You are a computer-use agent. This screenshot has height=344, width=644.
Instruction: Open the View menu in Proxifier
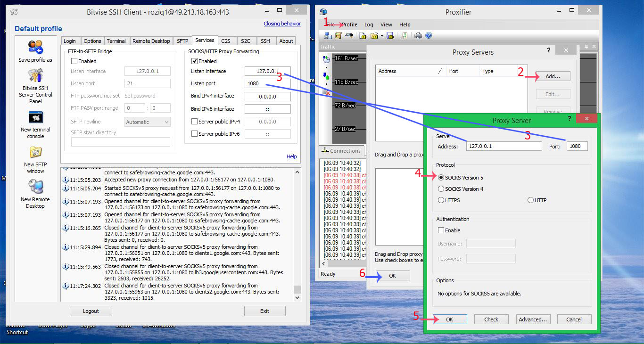tap(386, 25)
